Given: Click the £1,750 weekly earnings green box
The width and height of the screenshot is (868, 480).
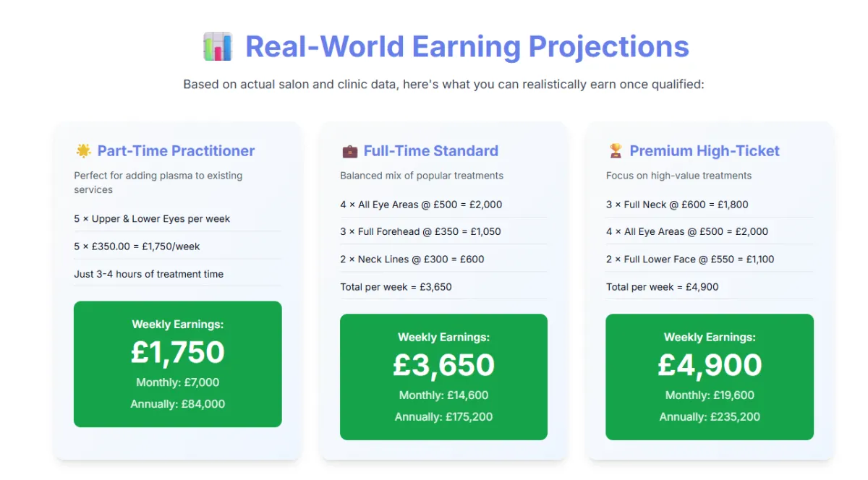Looking at the screenshot, I should point(177,364).
